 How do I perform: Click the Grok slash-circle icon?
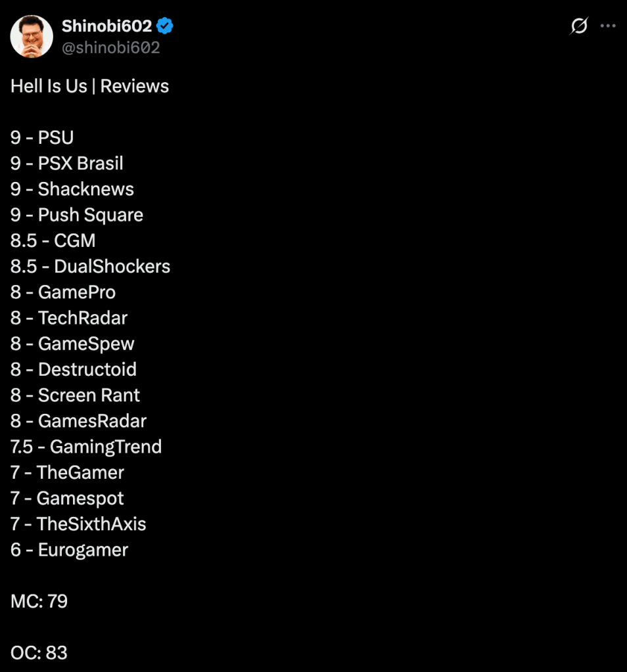[578, 26]
